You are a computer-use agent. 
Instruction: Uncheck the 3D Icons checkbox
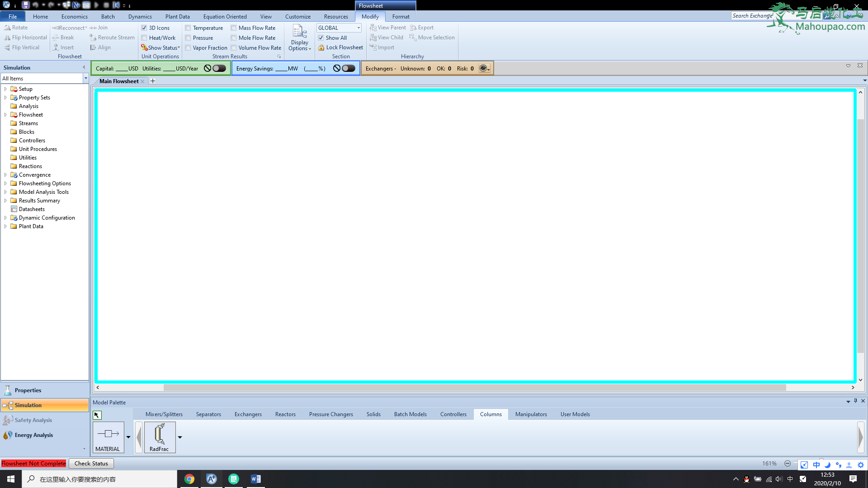pyautogui.click(x=144, y=28)
